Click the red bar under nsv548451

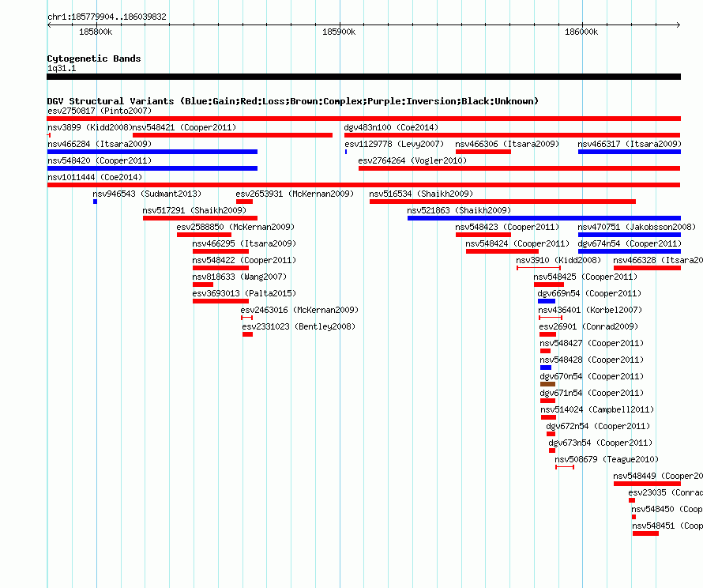click(645, 533)
